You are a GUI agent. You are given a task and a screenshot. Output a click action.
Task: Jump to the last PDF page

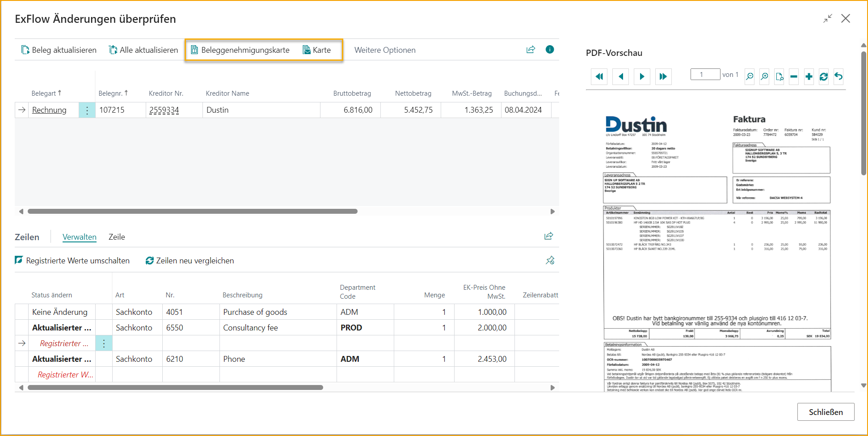point(663,76)
